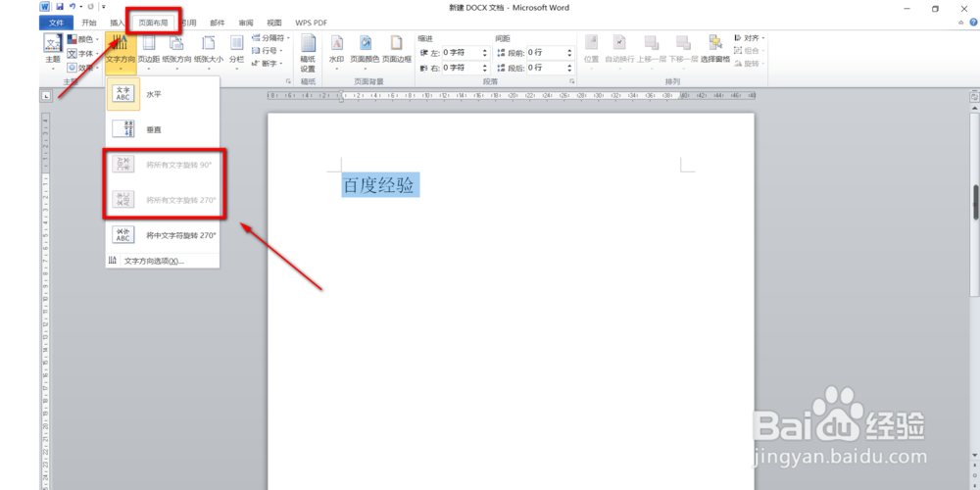Screen dimensions: 980x490
Task: Click the Undo icon in quick access toolbar
Action: click(73, 7)
